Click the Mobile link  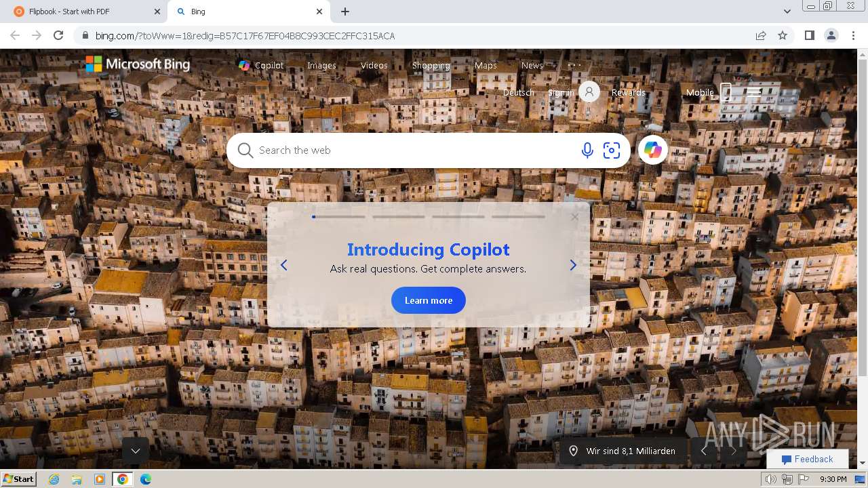700,92
